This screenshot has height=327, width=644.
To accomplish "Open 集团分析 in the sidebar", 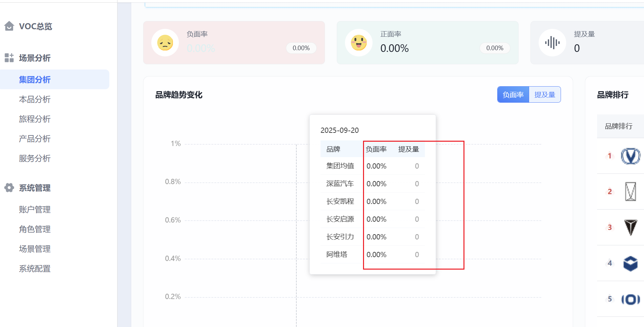I will point(35,80).
